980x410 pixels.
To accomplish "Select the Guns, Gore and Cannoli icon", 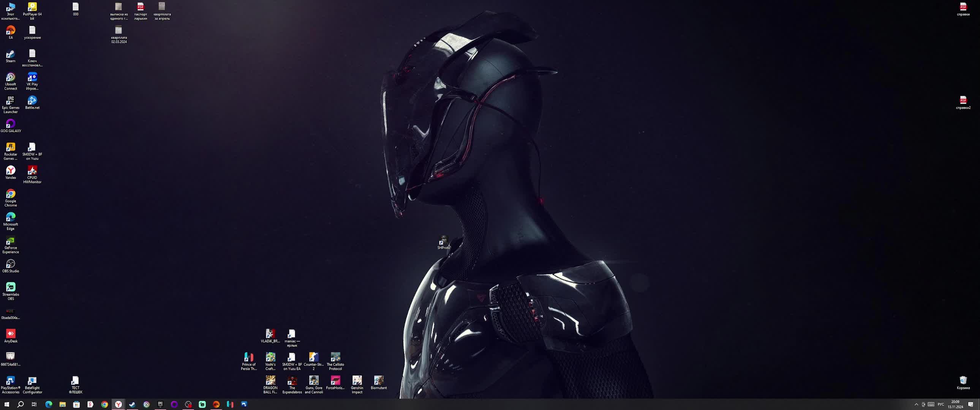I will [314, 385].
